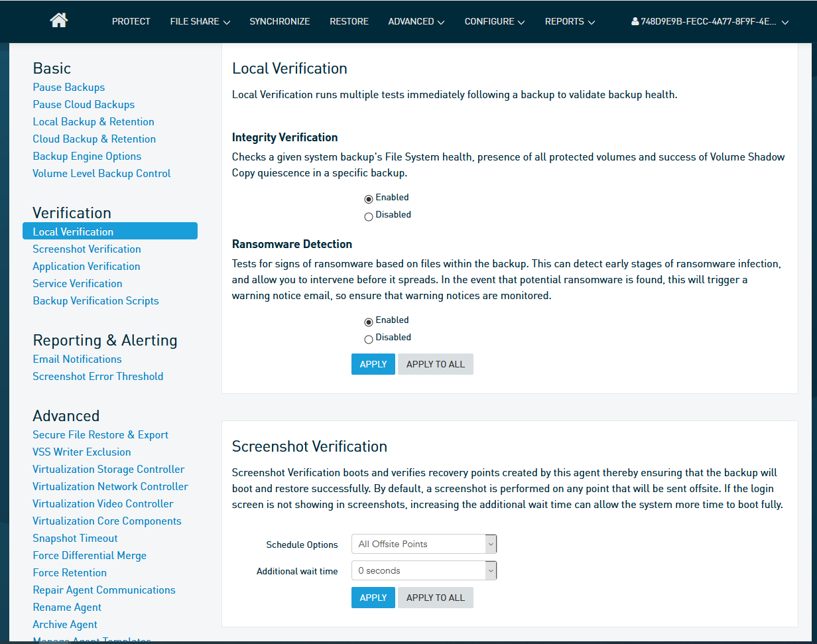
Task: Click the user account icon in the header
Action: tap(635, 21)
